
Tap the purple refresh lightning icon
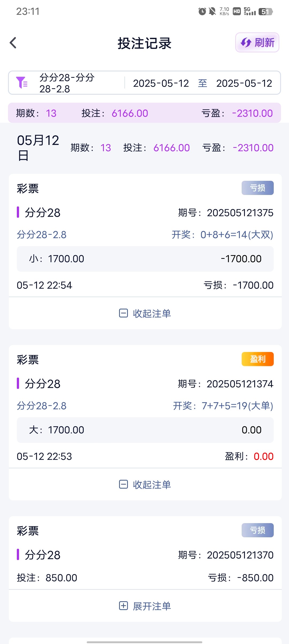(246, 43)
